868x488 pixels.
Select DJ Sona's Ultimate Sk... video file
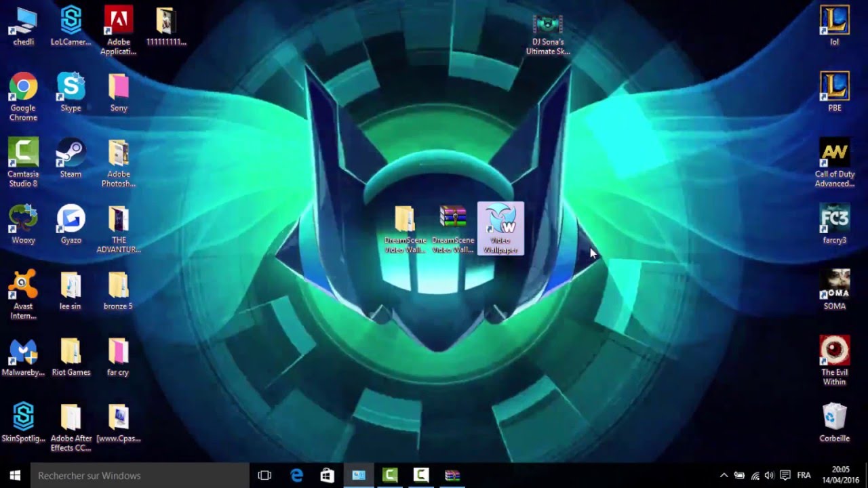[x=548, y=36]
